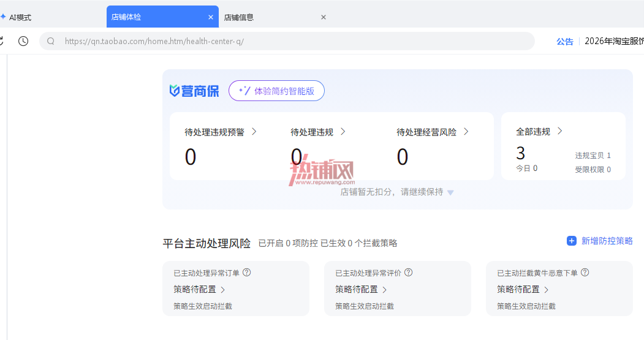Click the 营商保 shield logo

click(x=174, y=91)
